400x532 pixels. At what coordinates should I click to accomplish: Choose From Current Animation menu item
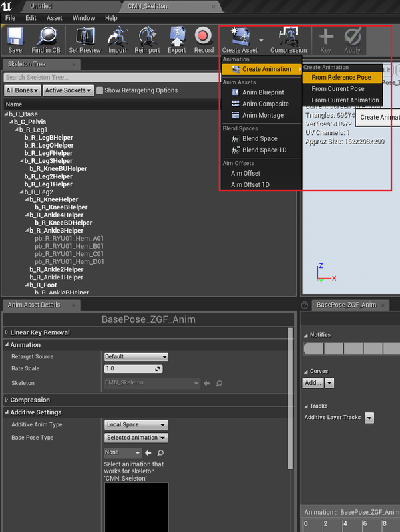coord(342,100)
